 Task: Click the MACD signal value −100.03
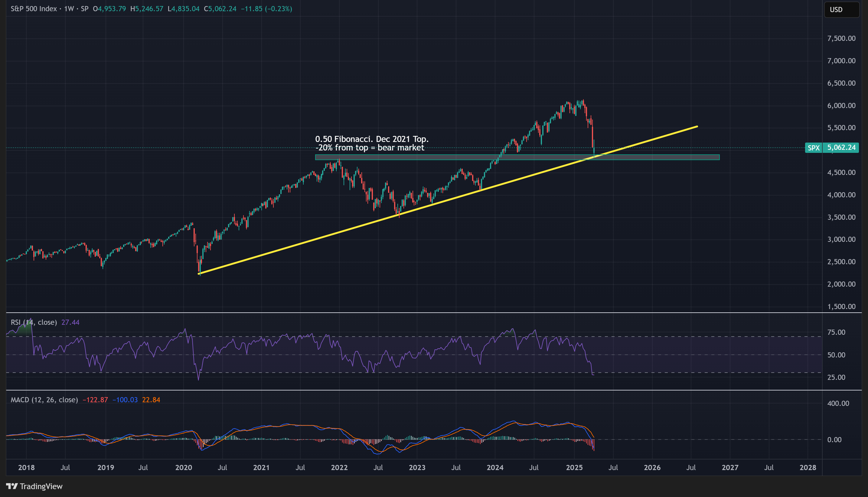pos(125,400)
